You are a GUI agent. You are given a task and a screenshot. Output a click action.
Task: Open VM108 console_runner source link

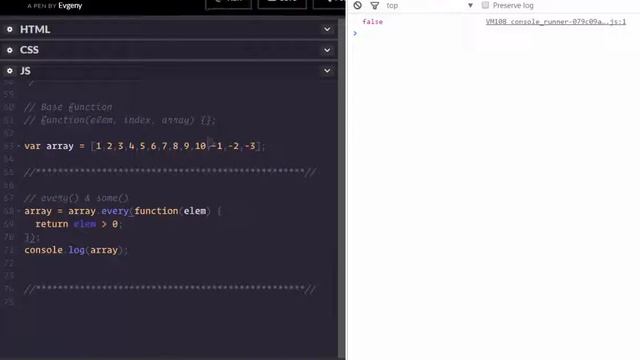(556, 22)
